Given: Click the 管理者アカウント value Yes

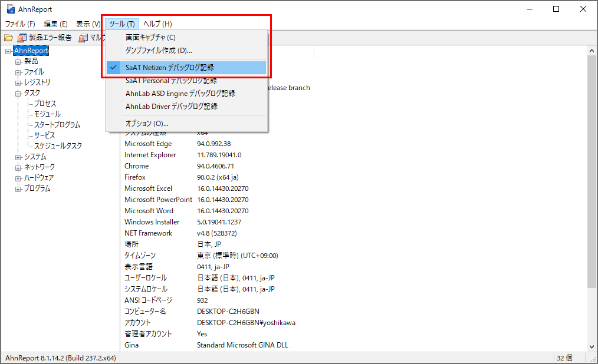Looking at the screenshot, I should coord(202,334).
